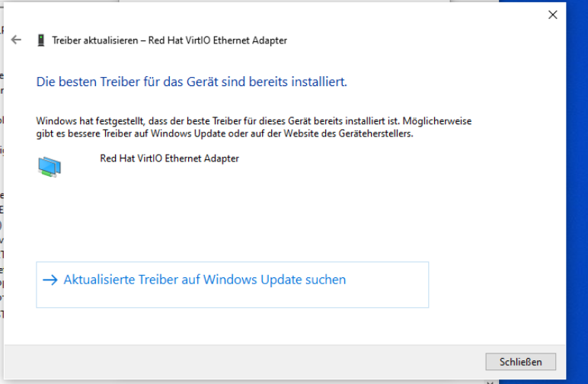
Task: Click the device icon in the title
Action: coord(41,40)
